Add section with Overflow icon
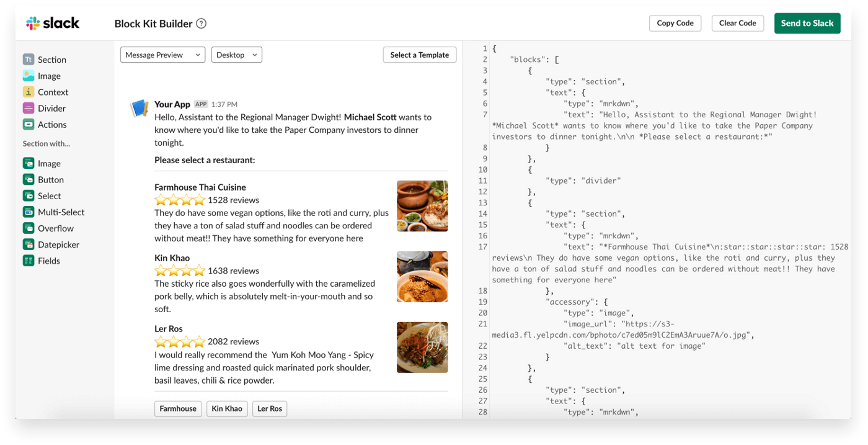Screen dimensions: 868x445 point(29,228)
